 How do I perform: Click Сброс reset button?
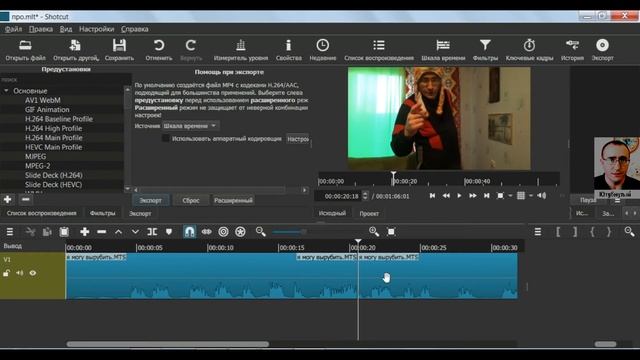[x=191, y=200]
